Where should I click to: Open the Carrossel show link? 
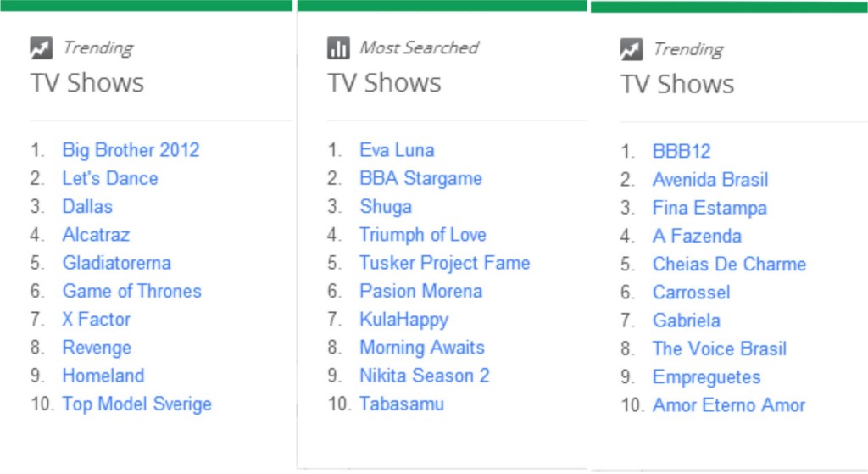pos(691,293)
